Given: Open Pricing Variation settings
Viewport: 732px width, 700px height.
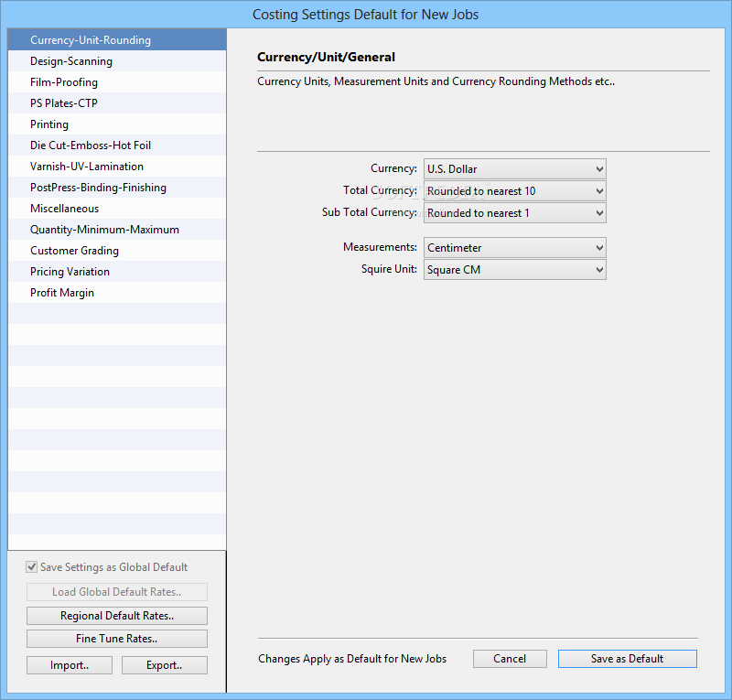Looking at the screenshot, I should tap(117, 272).
